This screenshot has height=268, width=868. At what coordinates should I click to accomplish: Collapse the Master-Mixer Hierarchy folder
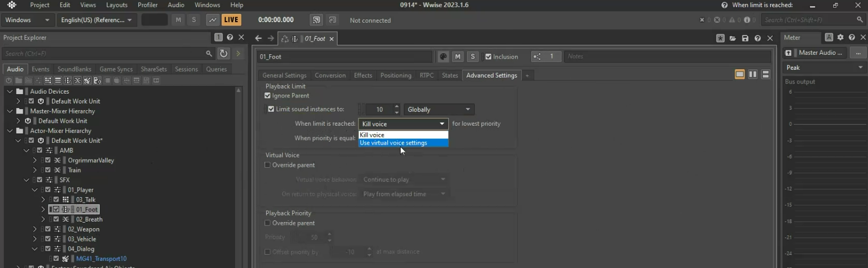10,111
